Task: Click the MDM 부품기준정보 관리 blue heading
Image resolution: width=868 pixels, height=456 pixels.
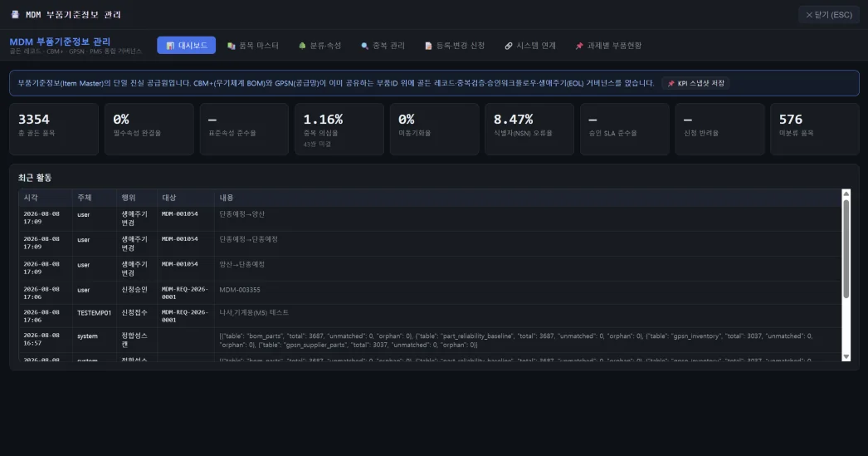Action: (x=60, y=42)
